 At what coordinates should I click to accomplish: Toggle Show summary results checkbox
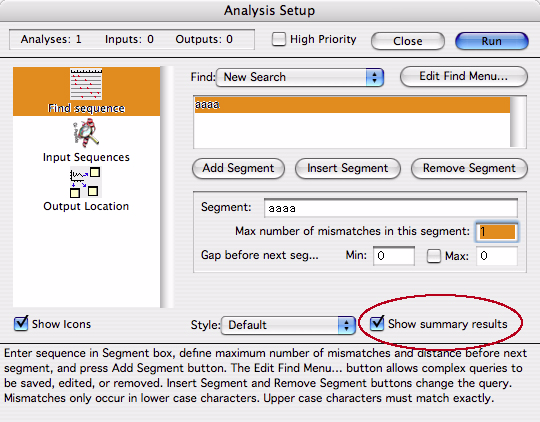pos(377,323)
